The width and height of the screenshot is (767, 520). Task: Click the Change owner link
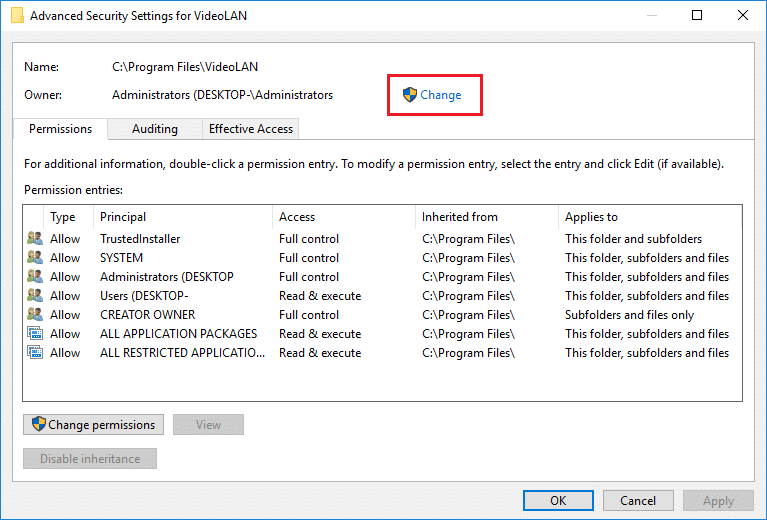[x=440, y=95]
